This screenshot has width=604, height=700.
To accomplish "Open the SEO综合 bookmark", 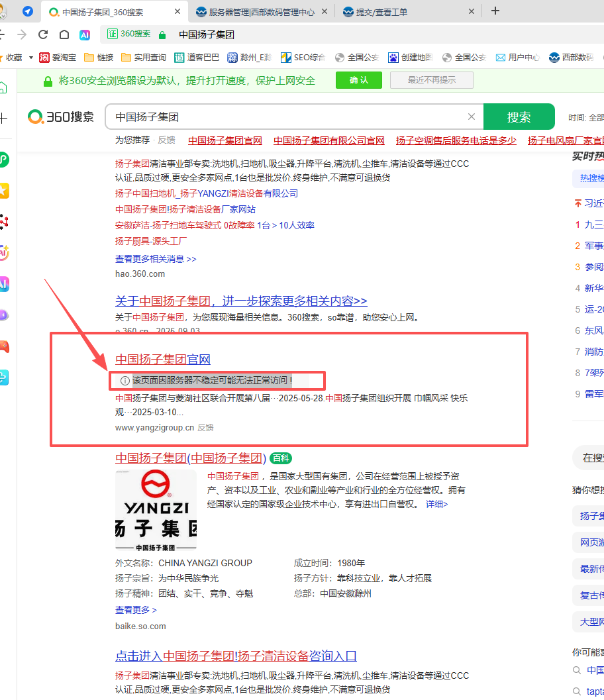I will (x=303, y=58).
